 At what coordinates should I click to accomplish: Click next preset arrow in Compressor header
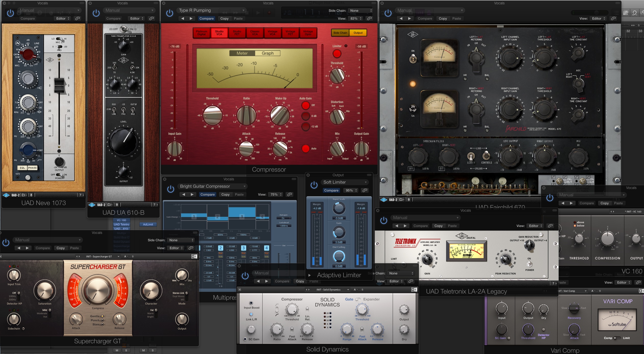[191, 18]
